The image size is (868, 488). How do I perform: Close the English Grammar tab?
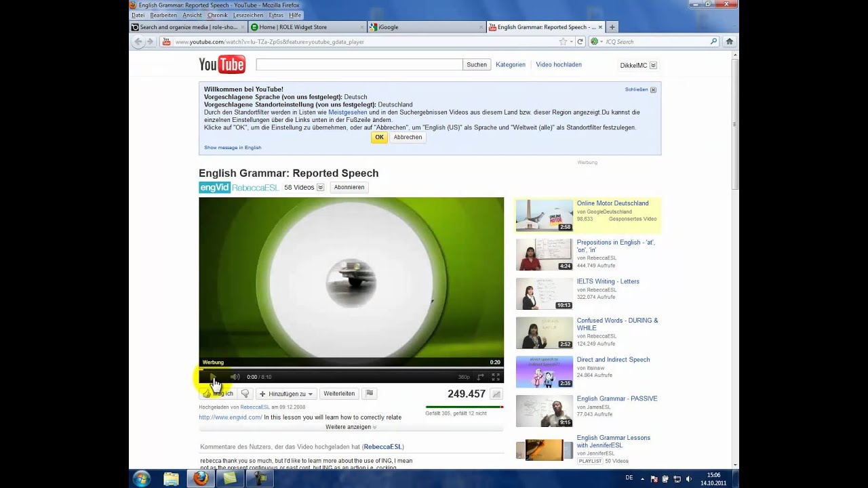600,27
